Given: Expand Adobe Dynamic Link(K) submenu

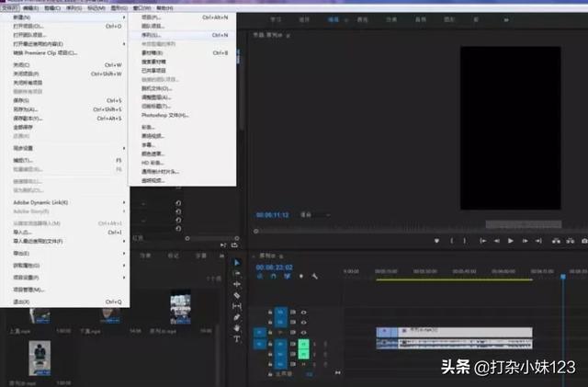Looking at the screenshot, I should pyautogui.click(x=124, y=202).
